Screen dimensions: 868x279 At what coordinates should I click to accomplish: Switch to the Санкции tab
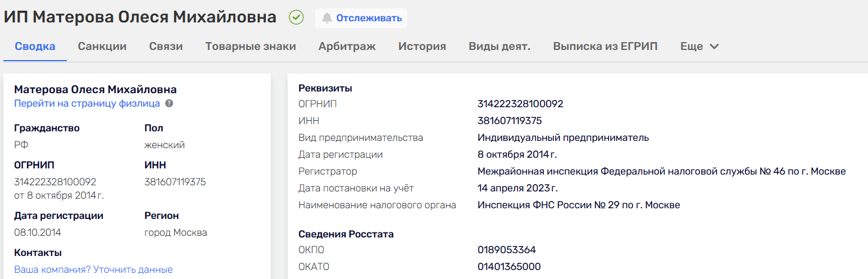point(102,47)
